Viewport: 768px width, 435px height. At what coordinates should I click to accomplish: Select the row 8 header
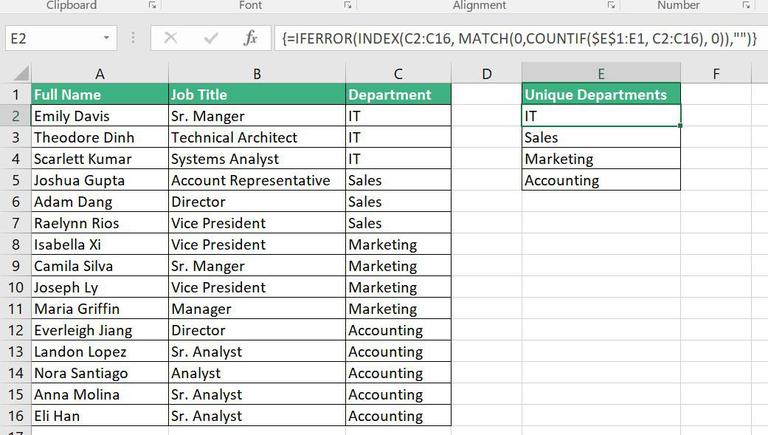tap(15, 245)
